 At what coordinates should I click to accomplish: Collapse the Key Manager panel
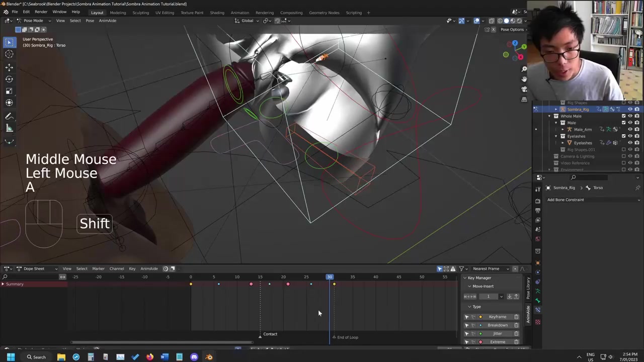point(465,278)
